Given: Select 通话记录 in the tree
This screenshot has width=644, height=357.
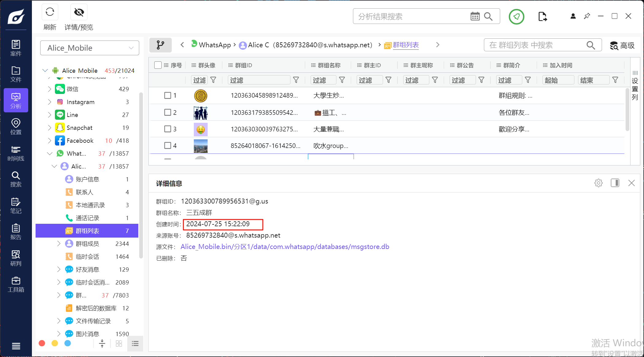Looking at the screenshot, I should coord(87,218).
